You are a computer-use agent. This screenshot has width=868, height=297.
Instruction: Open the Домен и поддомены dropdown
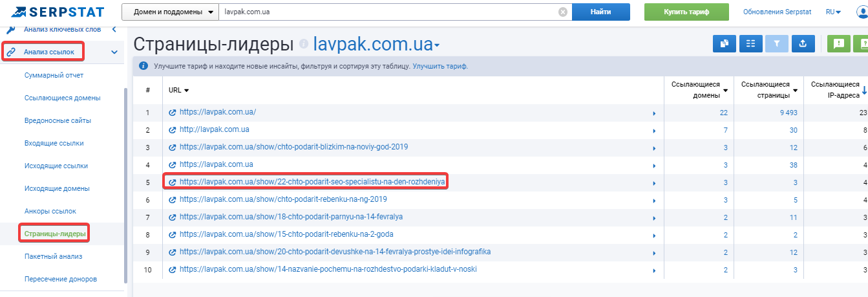click(169, 12)
